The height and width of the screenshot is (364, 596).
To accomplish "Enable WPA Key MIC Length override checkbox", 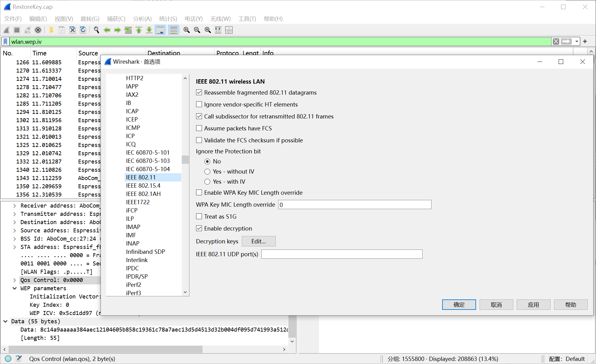I will coord(199,193).
